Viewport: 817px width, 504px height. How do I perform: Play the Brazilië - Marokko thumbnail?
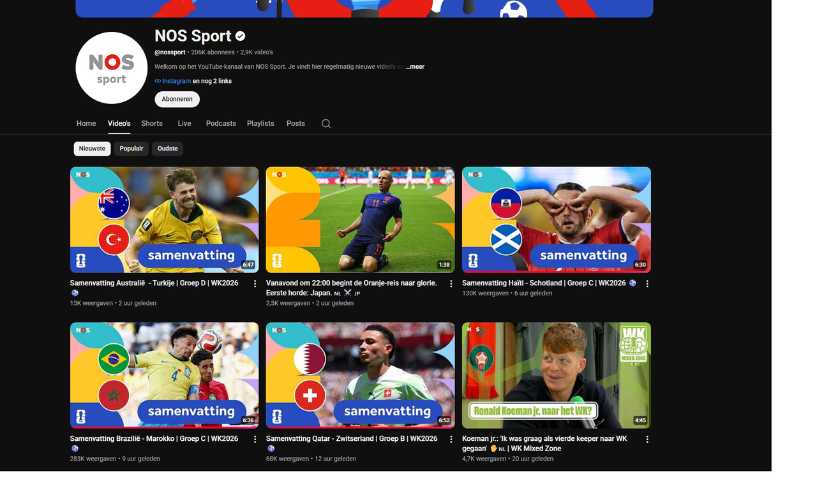coord(165,376)
